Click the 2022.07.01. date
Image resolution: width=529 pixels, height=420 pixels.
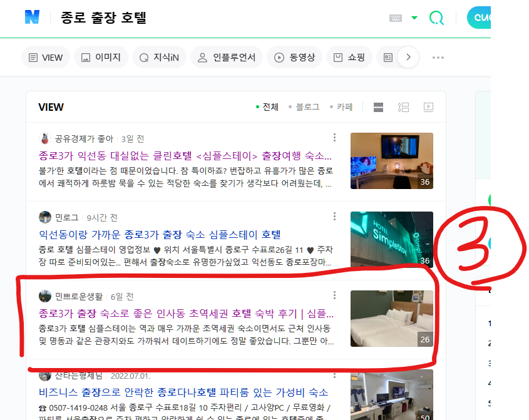click(131, 376)
